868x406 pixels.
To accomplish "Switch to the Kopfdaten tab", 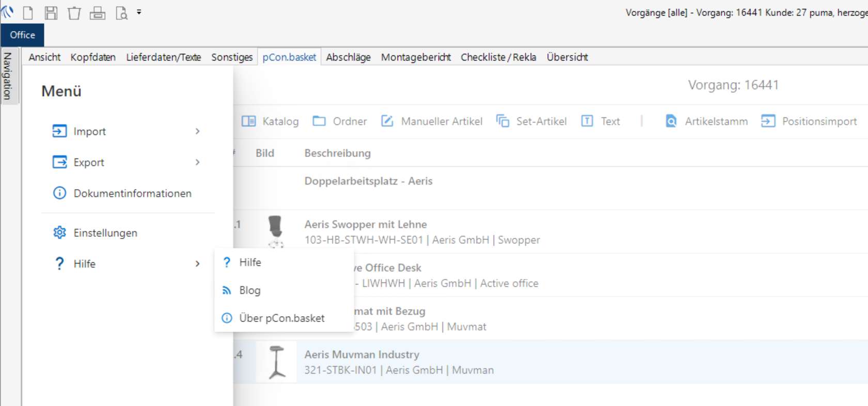I will click(x=93, y=57).
